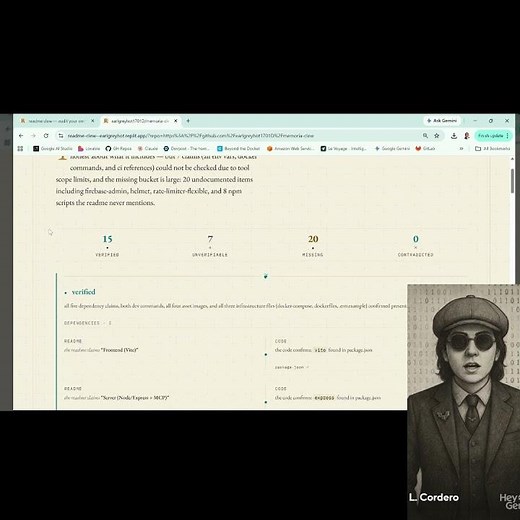Image resolution: width=520 pixels, height=520 pixels.
Task: Click the page vertical scrollbar thumb
Action: coord(512,181)
